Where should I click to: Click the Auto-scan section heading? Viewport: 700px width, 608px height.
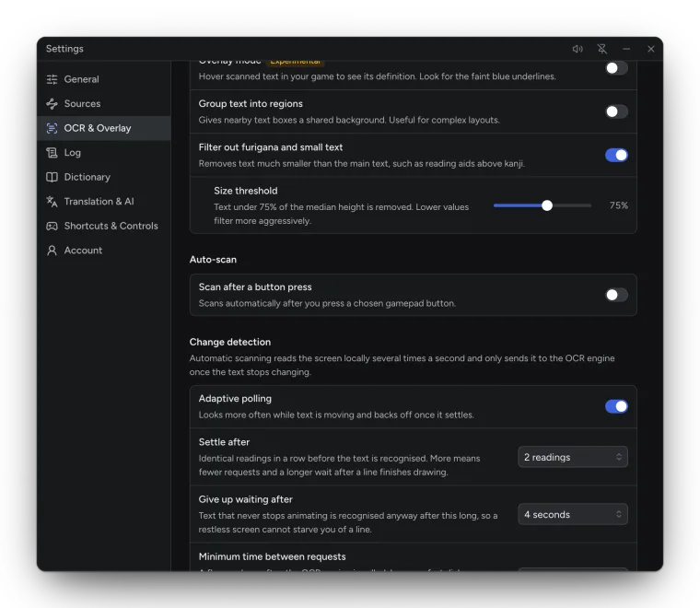(x=213, y=260)
